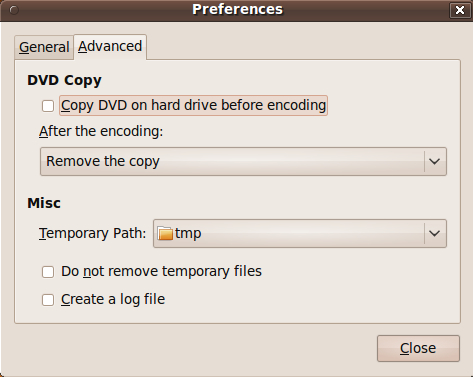Switch to the General tab
Viewport: 473px width, 377px height.
(x=44, y=47)
